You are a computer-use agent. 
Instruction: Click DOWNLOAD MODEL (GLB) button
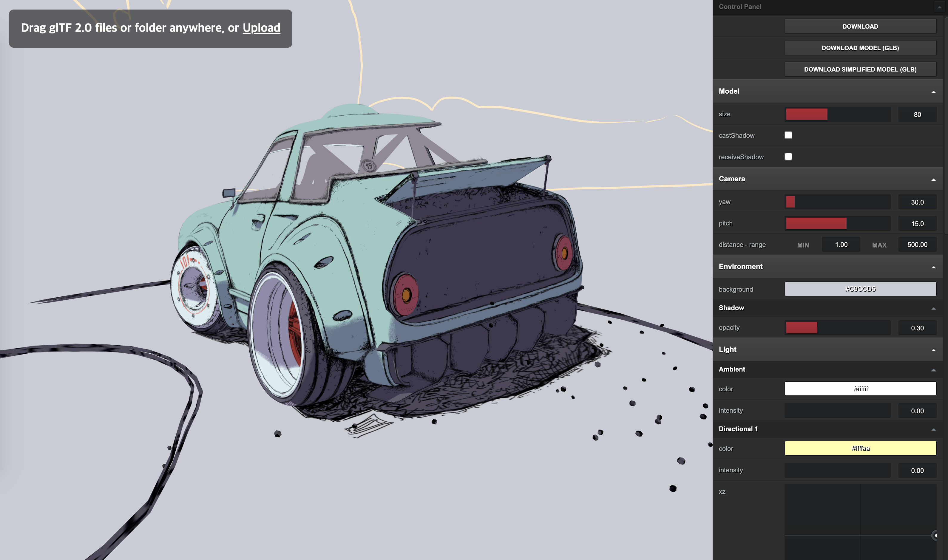860,48
